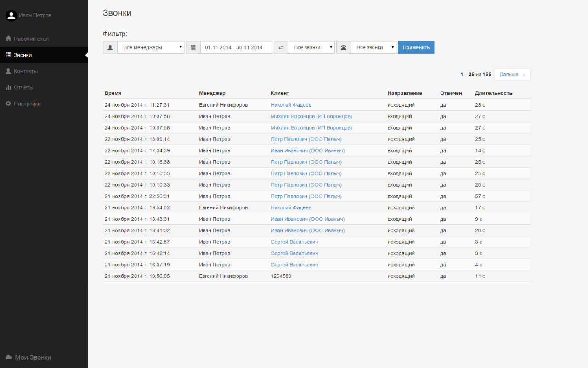
Task: Click the phone icon of the answered filter
Action: tap(344, 47)
